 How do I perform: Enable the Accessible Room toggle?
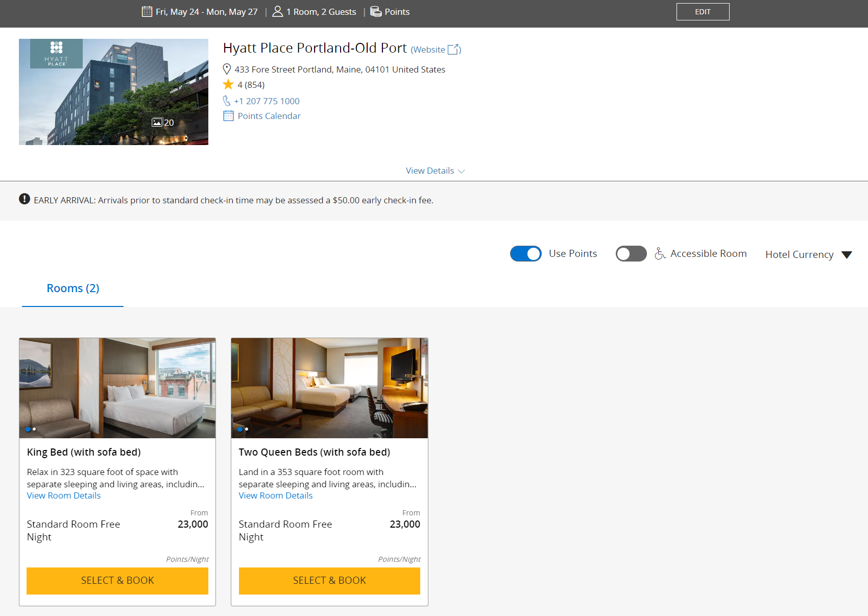click(x=631, y=253)
